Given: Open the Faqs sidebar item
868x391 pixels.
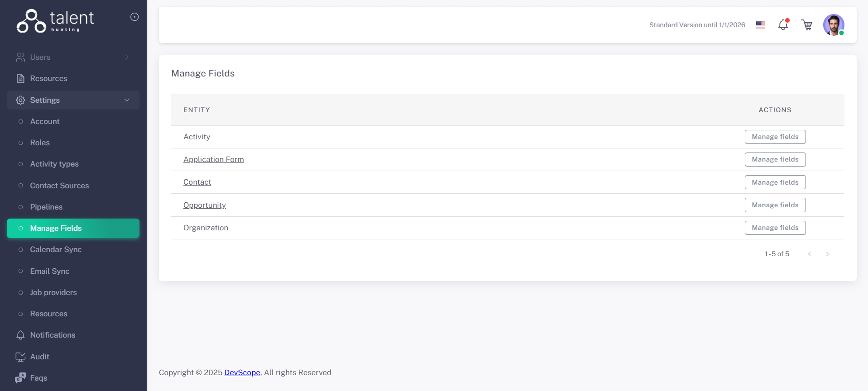Looking at the screenshot, I should point(38,378).
